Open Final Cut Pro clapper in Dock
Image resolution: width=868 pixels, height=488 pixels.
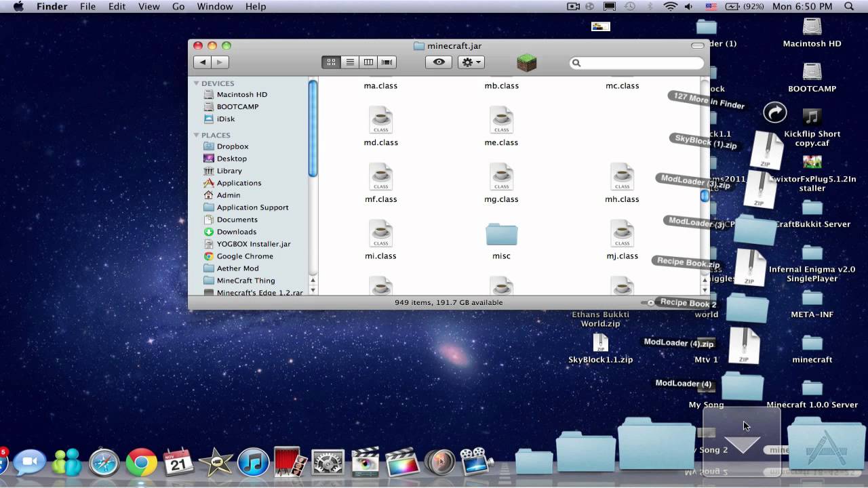(x=402, y=463)
